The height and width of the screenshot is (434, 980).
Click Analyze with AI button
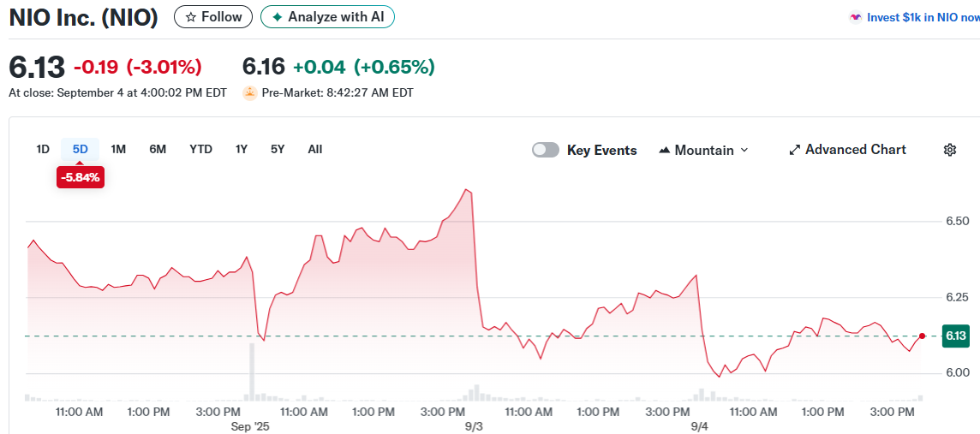coord(327,17)
